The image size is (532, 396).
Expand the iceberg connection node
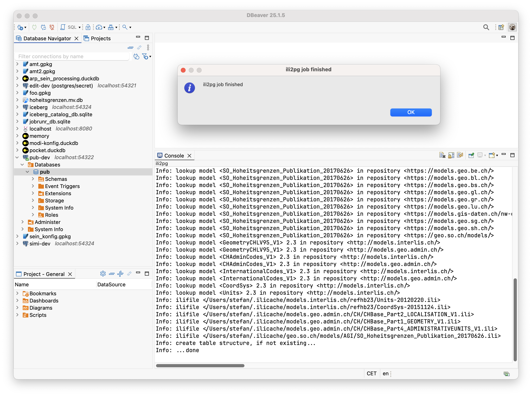coord(17,107)
